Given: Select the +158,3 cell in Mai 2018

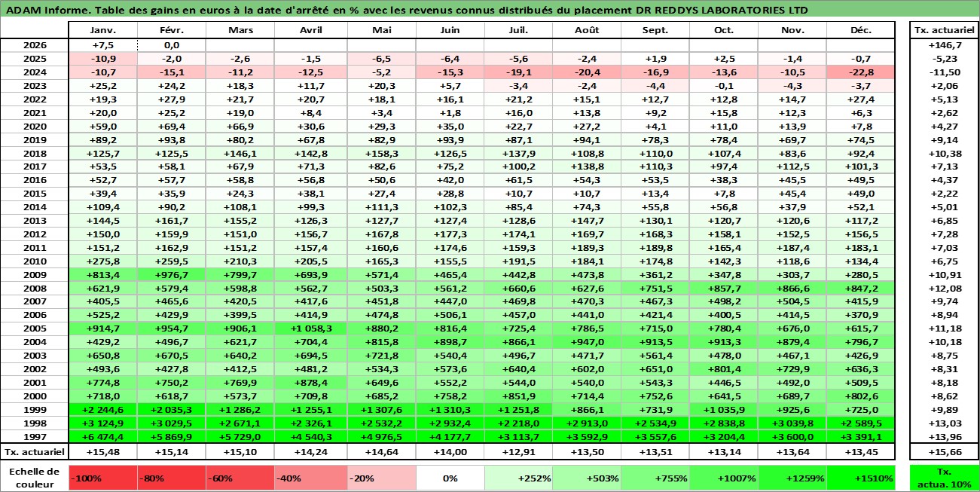Looking at the screenshot, I should pyautogui.click(x=382, y=154).
